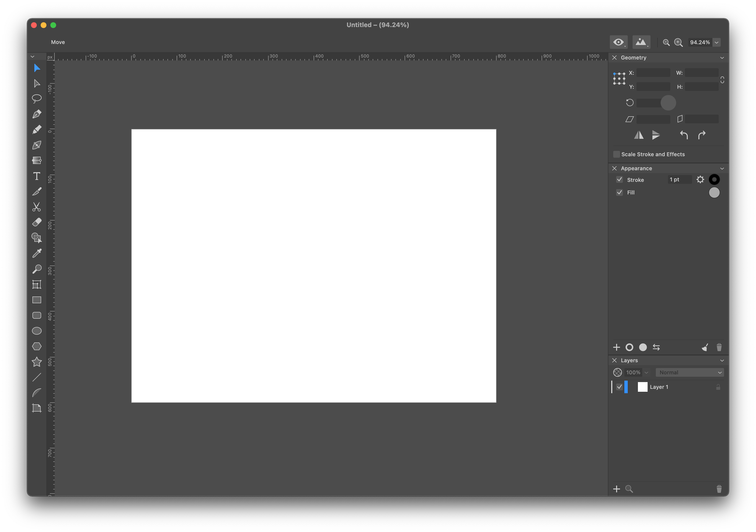Select the Star shape tool

tap(37, 362)
